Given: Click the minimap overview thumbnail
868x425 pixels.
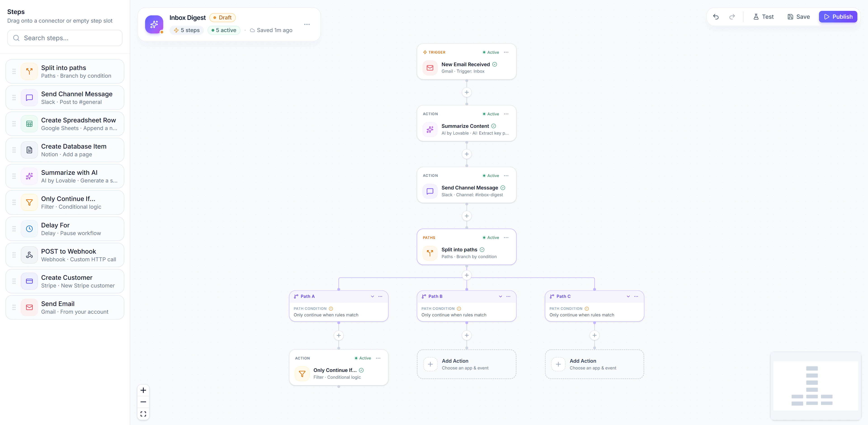Looking at the screenshot, I should [815, 386].
